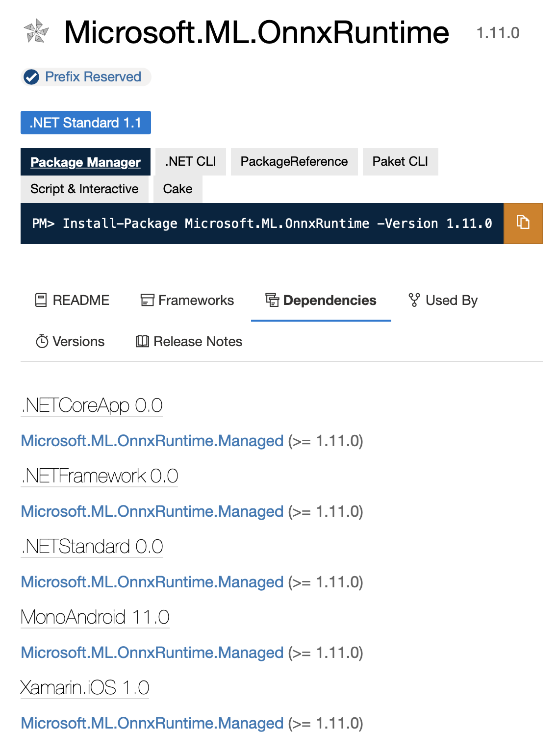Click the Microsoft.ML.OnnxRuntime package logo
This screenshot has width=557, height=756.
pyautogui.click(x=35, y=32)
